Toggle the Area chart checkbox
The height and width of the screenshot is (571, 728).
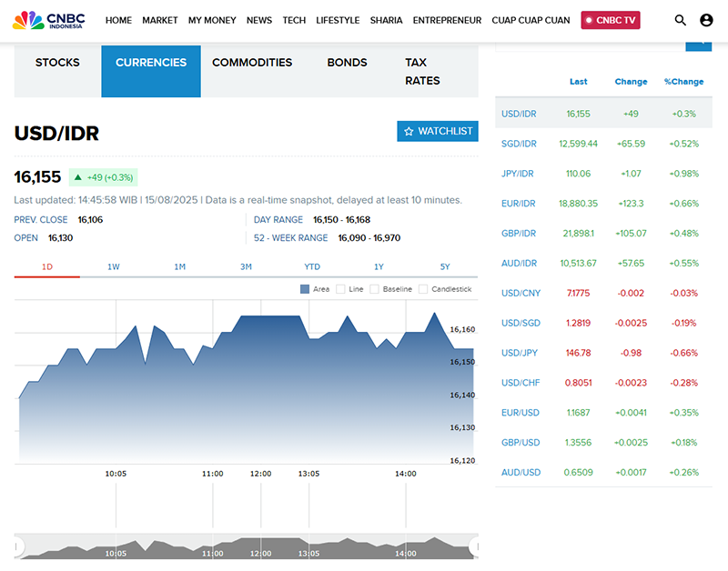305,289
